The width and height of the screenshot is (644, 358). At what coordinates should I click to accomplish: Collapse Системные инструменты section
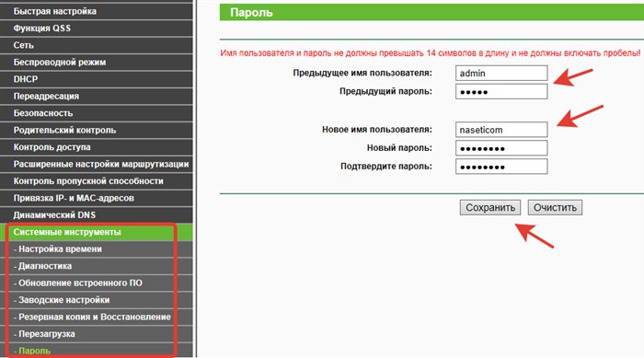point(96,232)
